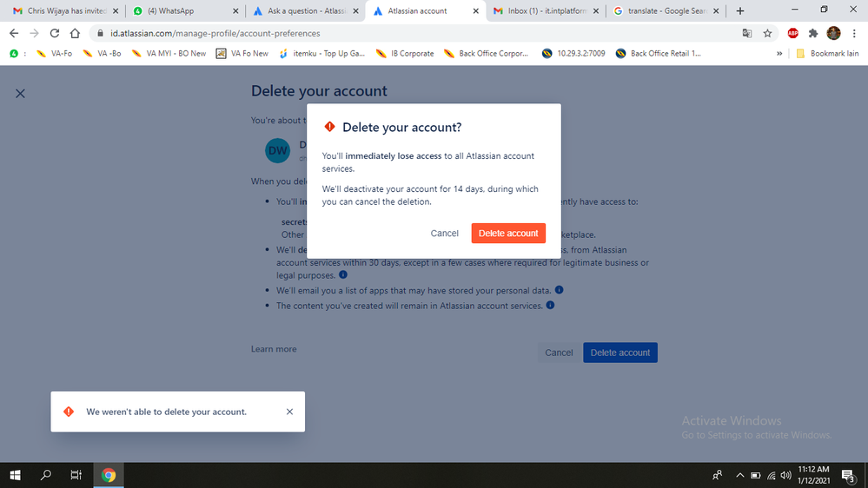Dismiss the 'weren't able to delete' error toast
The image size is (868, 488).
(289, 412)
